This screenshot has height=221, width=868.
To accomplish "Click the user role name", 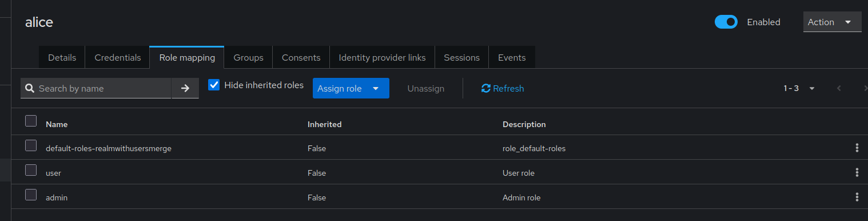I will coord(53,173).
